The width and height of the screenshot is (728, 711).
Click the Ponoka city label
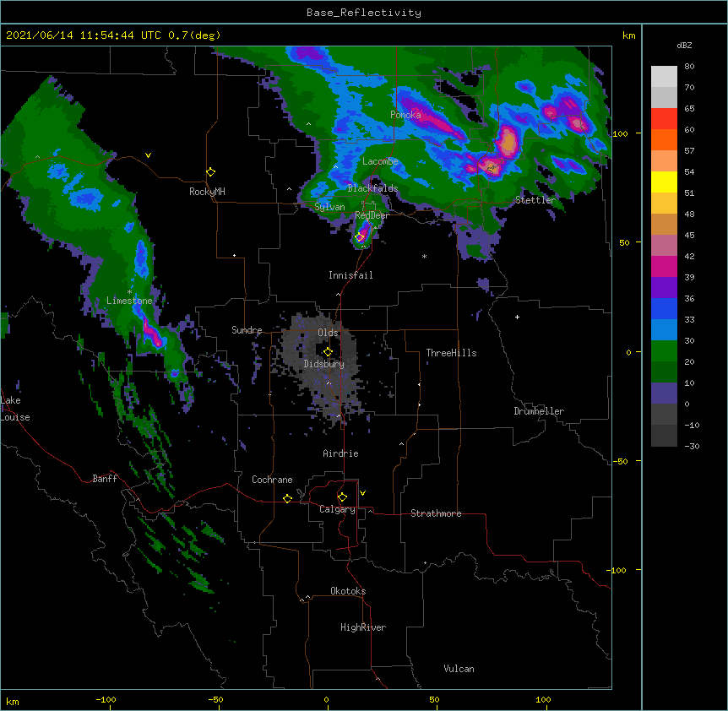(405, 115)
